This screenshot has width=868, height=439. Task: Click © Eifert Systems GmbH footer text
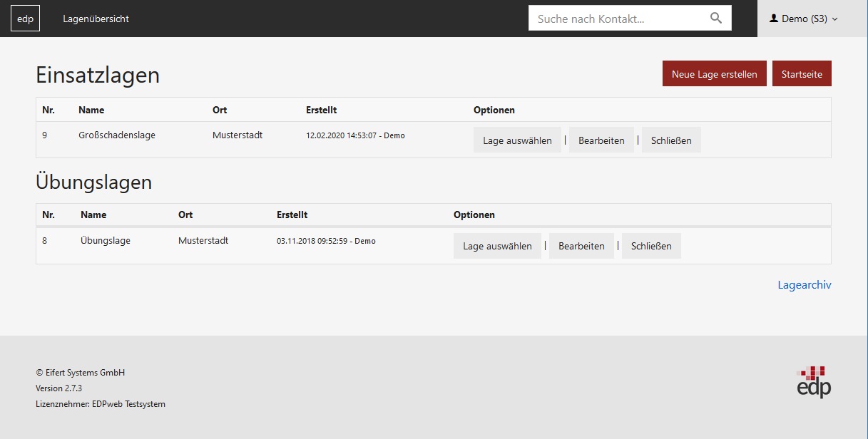80,373
